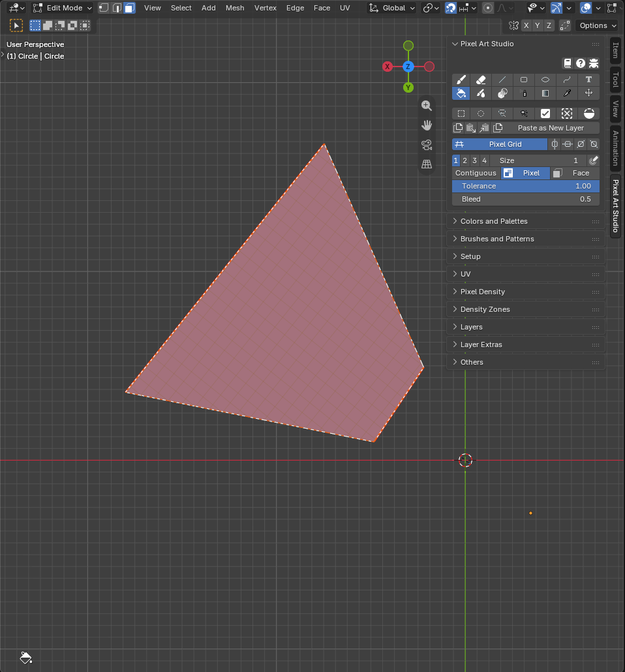Click the copy selection icon

(458, 128)
